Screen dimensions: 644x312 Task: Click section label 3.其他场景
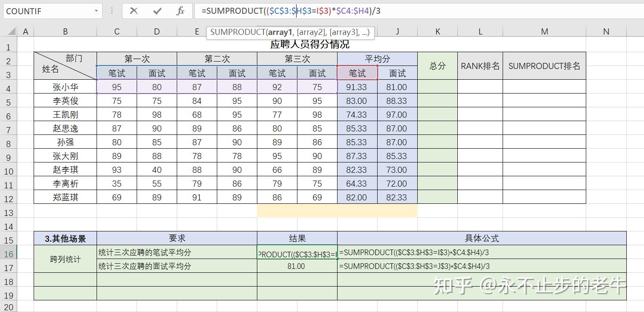(x=66, y=238)
